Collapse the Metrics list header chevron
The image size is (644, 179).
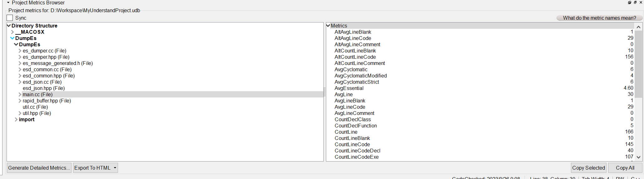click(x=328, y=26)
